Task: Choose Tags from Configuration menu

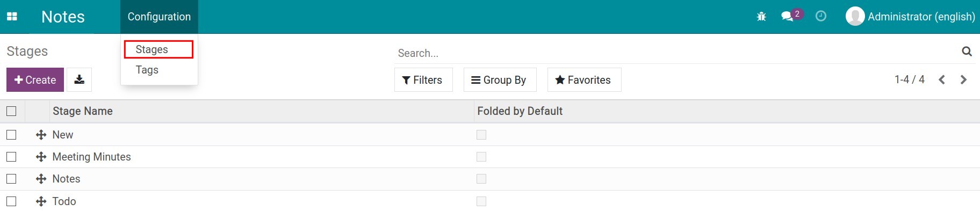Action: click(x=147, y=70)
